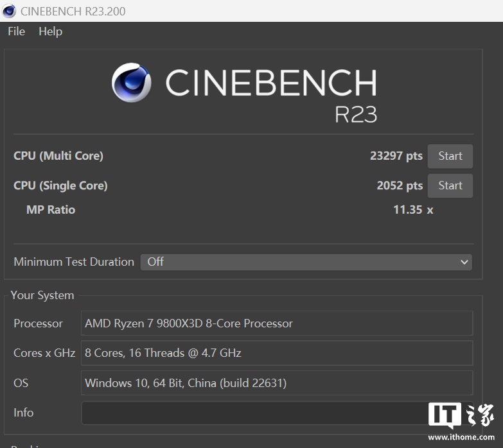Click the Info label
Screen dimensions: 503x448
tap(23, 413)
